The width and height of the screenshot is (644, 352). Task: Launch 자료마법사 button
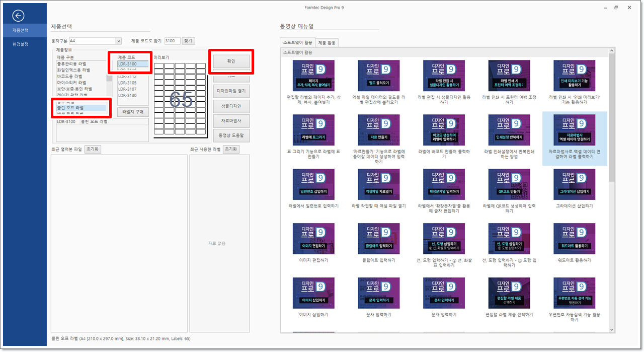point(231,121)
